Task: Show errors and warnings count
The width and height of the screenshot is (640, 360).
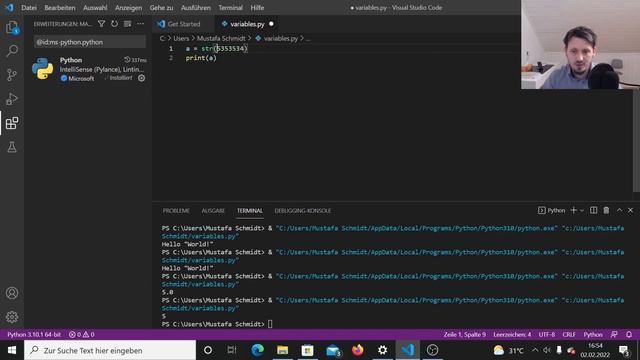Action: (x=81, y=334)
